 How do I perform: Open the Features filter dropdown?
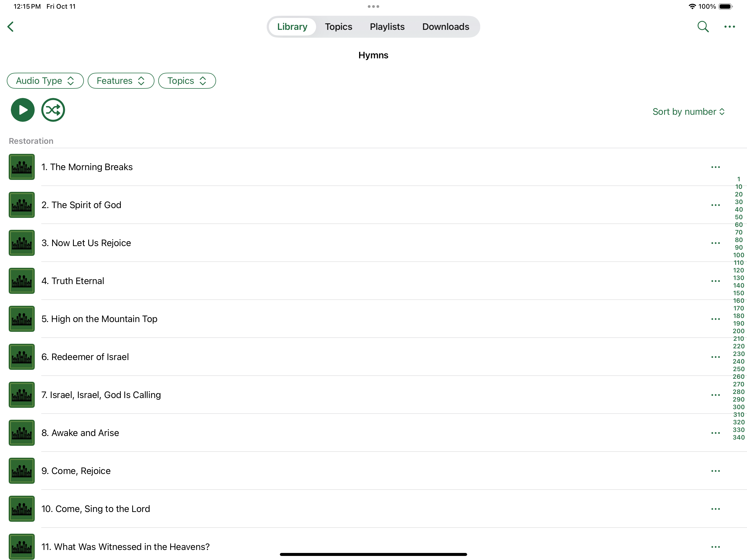coord(121,81)
